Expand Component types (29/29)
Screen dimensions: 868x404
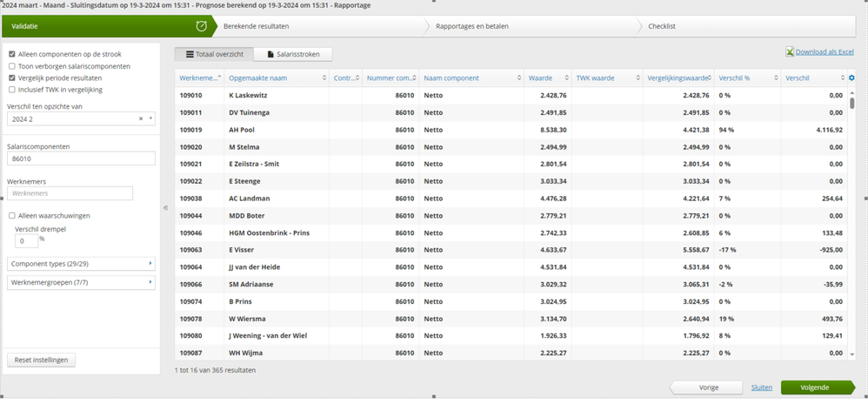tap(81, 264)
